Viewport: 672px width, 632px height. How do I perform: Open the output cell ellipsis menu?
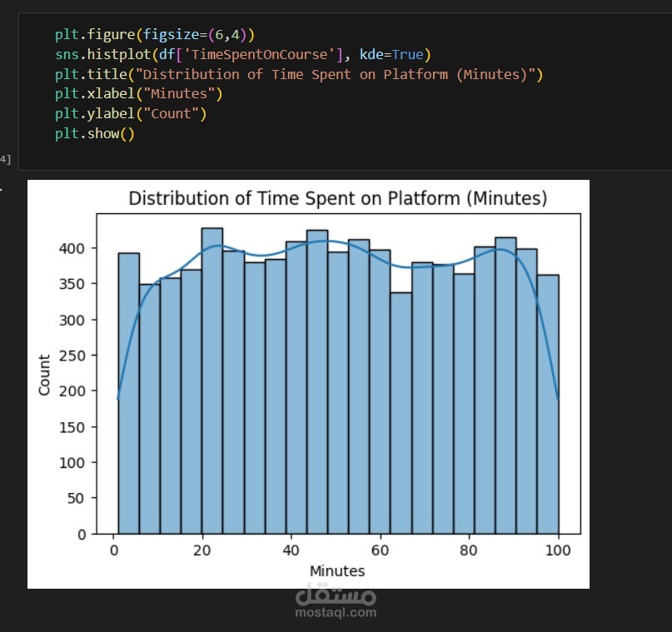pos(2,189)
